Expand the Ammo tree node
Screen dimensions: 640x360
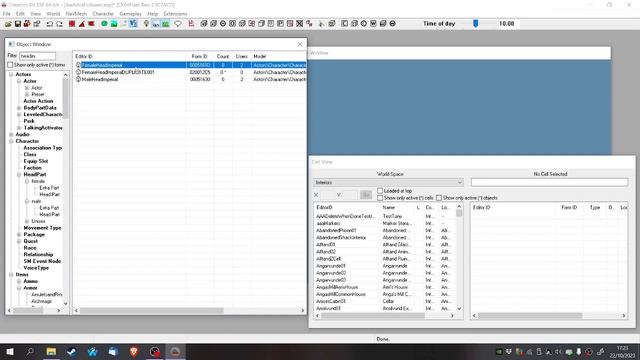point(19,281)
